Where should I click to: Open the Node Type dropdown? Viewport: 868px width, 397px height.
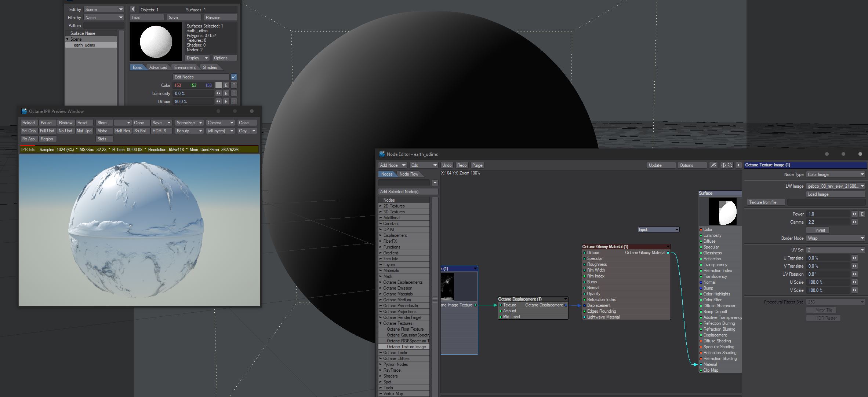pos(835,174)
